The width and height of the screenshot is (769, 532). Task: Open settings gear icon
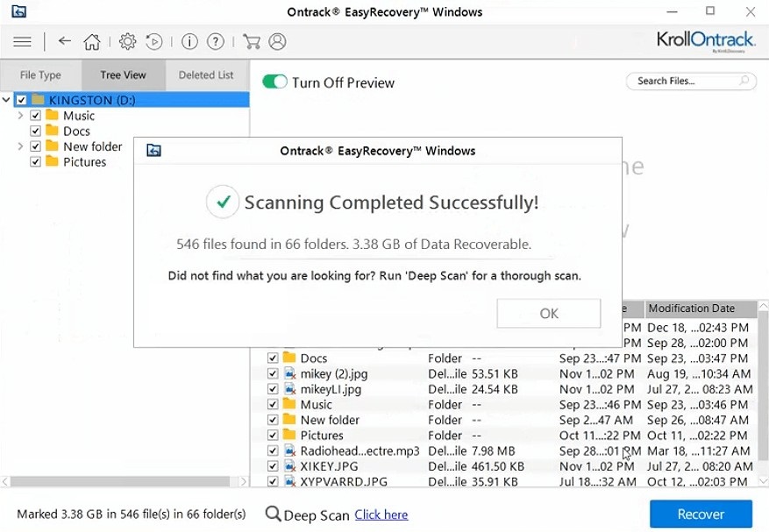(127, 42)
